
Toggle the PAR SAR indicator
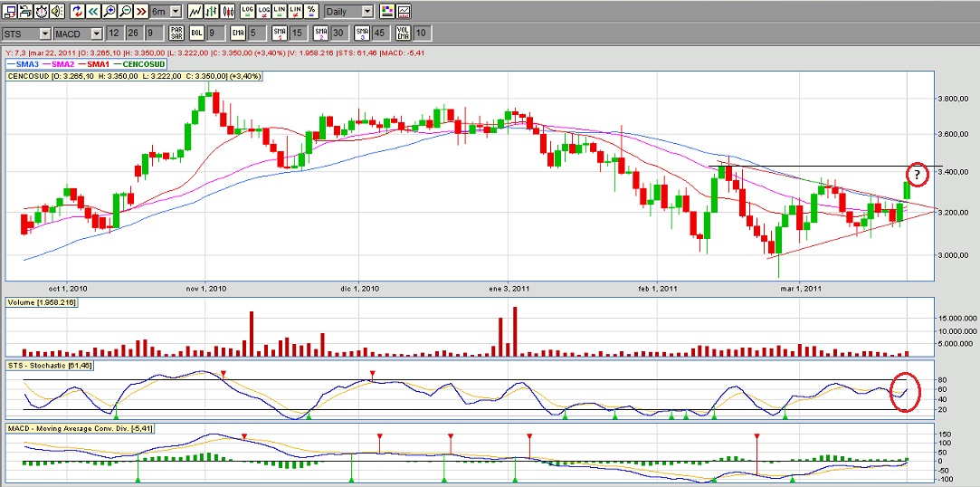(x=176, y=33)
